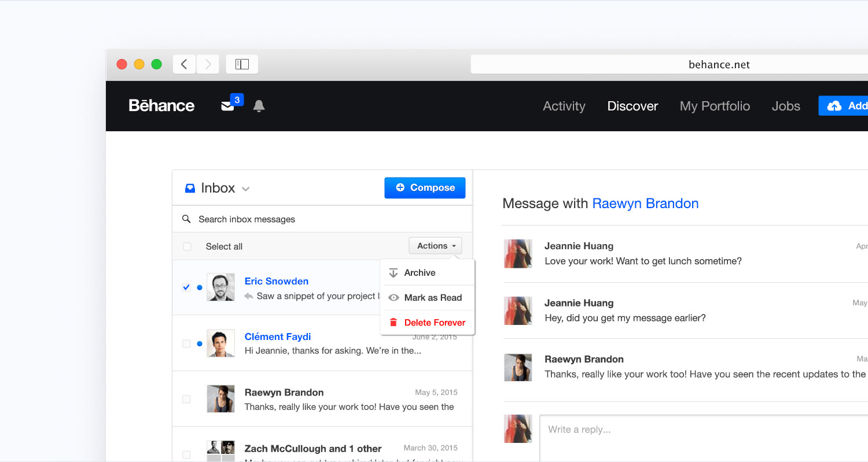868x462 pixels.
Task: Check the Clément Faydi message checkbox
Action: point(186,343)
